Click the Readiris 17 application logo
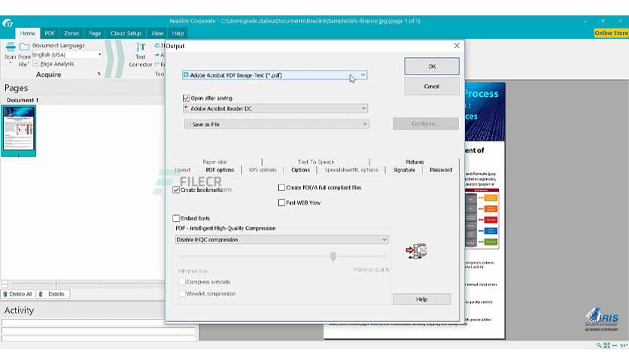 pos(8,23)
